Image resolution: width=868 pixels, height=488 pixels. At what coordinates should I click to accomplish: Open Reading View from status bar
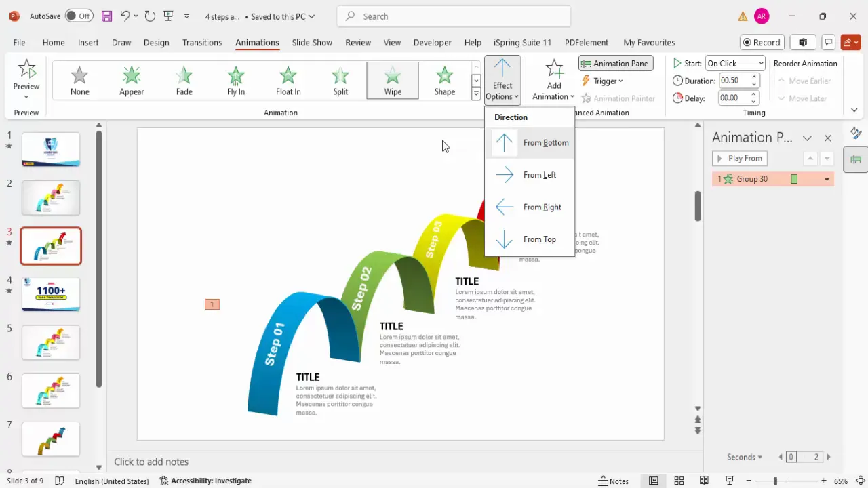[704, 481]
